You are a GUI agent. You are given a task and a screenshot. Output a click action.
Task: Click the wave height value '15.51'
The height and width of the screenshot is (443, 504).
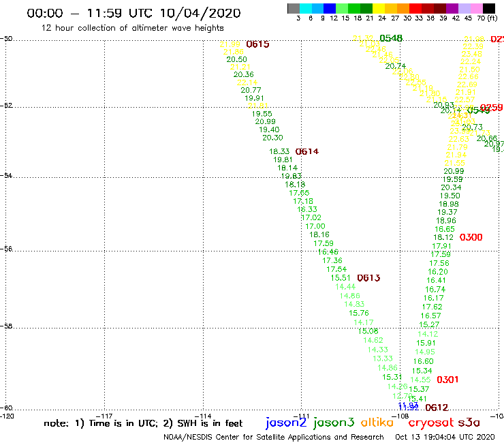point(341,278)
